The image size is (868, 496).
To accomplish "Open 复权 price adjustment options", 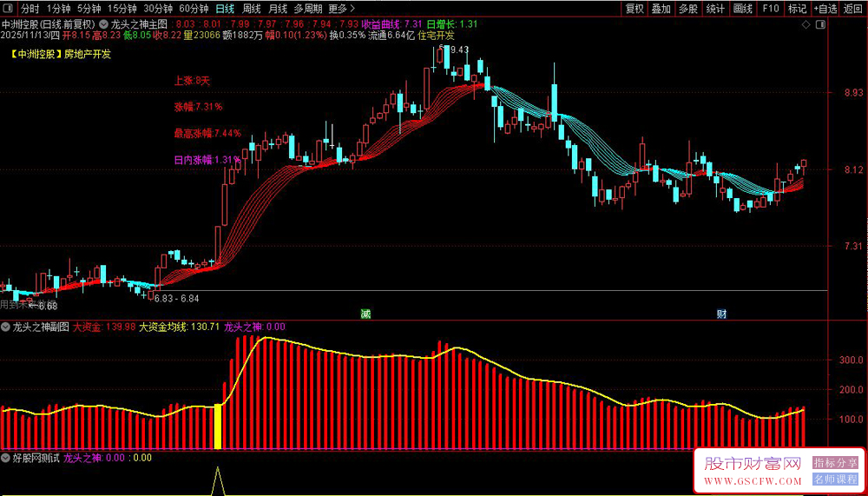I will point(635,9).
